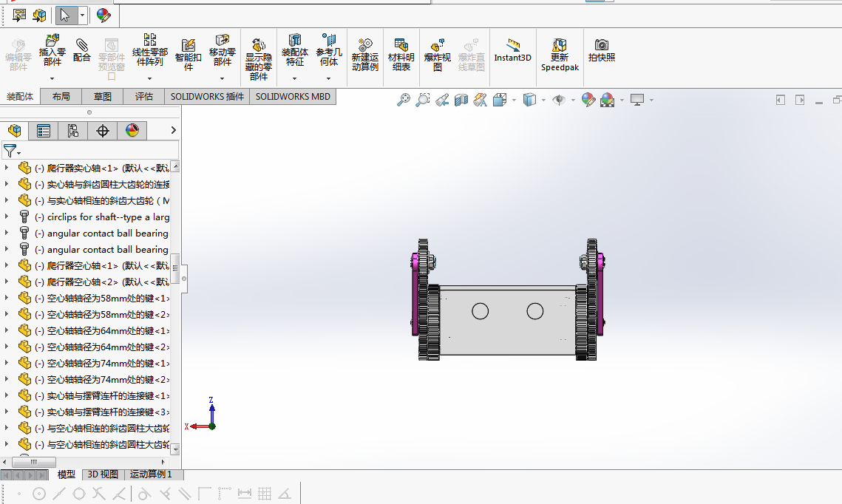842x504 pixels.
Task: Open Assembly Features dropdown arrow
Action: click(295, 78)
